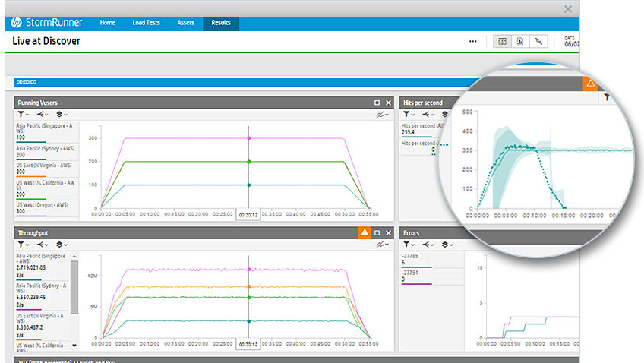Open the filter dropdown in Errors panel
Viewport: 644px width, 363px height.
click(409, 245)
